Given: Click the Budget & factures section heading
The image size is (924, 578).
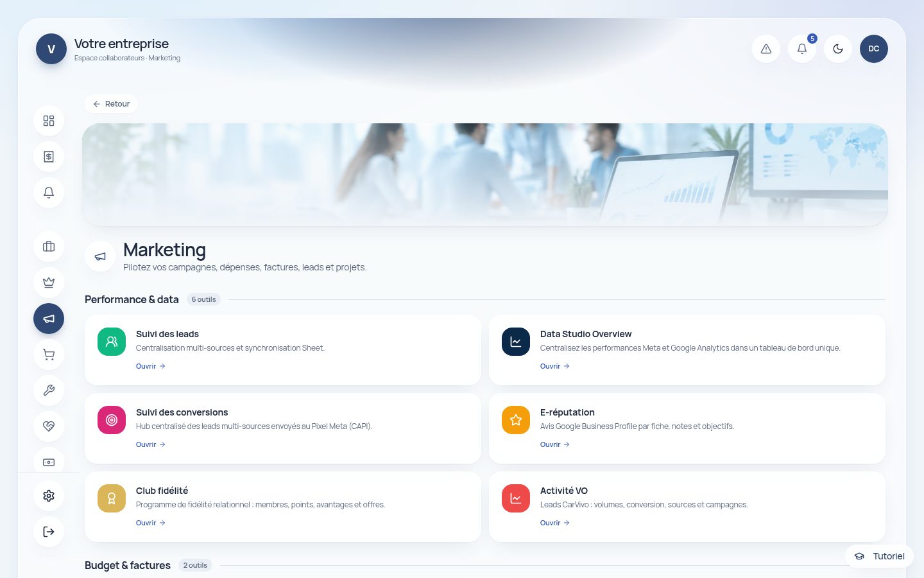Looking at the screenshot, I should click(128, 565).
